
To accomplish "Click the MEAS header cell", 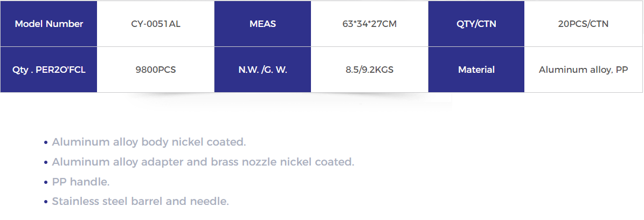I will [x=262, y=24].
